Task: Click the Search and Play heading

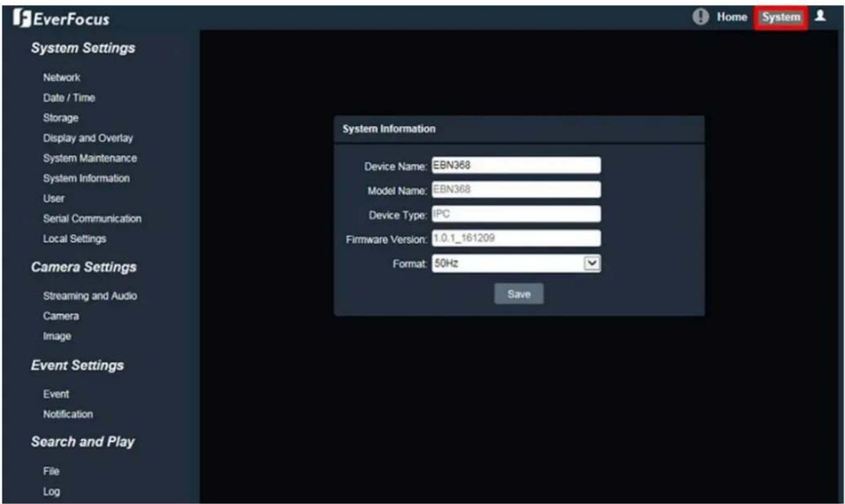Action: pos(83,442)
